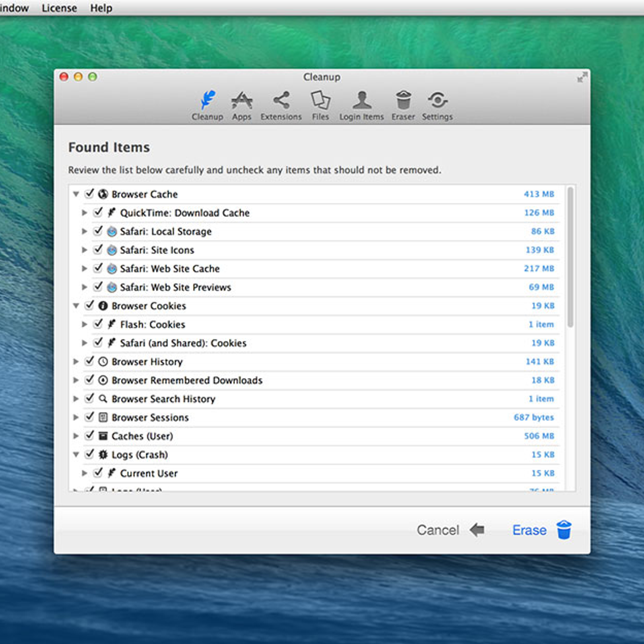Click the Cancel button label

438,530
